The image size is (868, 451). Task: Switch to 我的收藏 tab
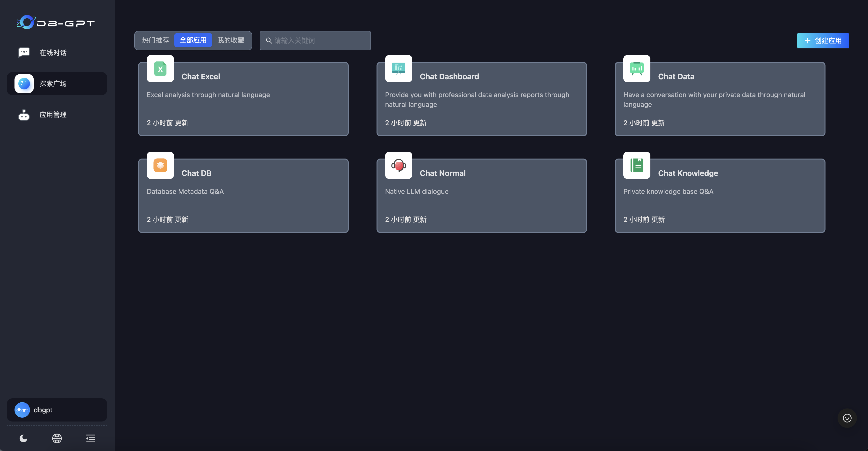click(x=231, y=40)
